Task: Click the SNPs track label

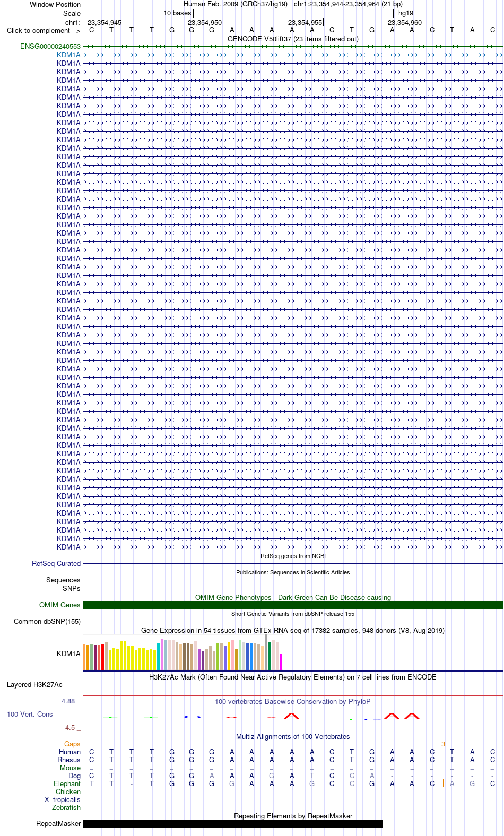Action: 71,588
